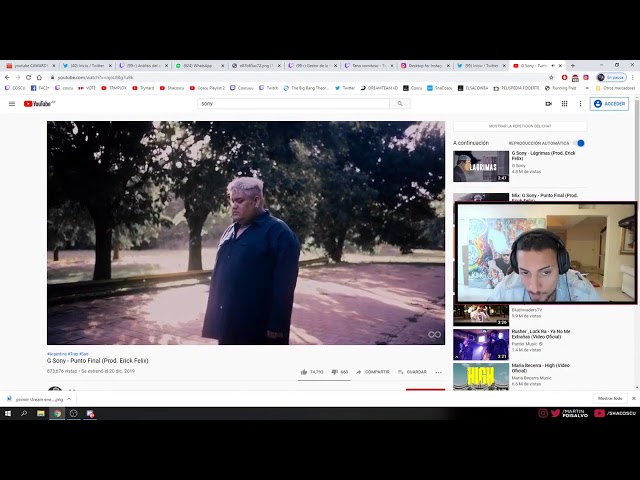Click the like thumbs-up icon
Screen dimensions: 640x480
click(x=304, y=372)
